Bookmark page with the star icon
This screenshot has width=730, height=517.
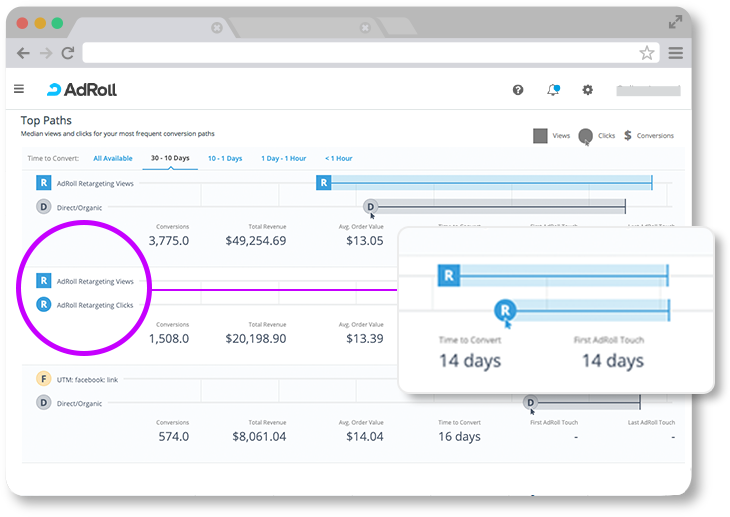tap(647, 53)
